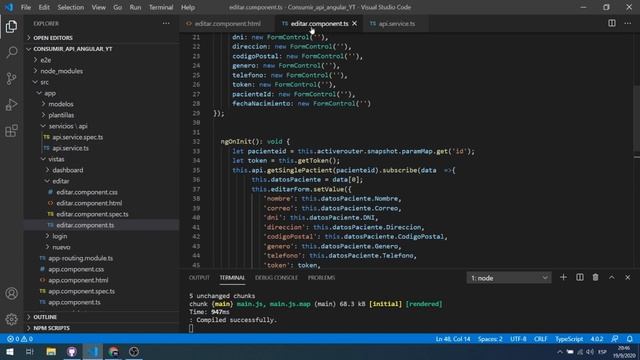Switch to the Problems panel tab
Image resolution: width=640 pixels, height=360 pixels.
click(x=321, y=278)
